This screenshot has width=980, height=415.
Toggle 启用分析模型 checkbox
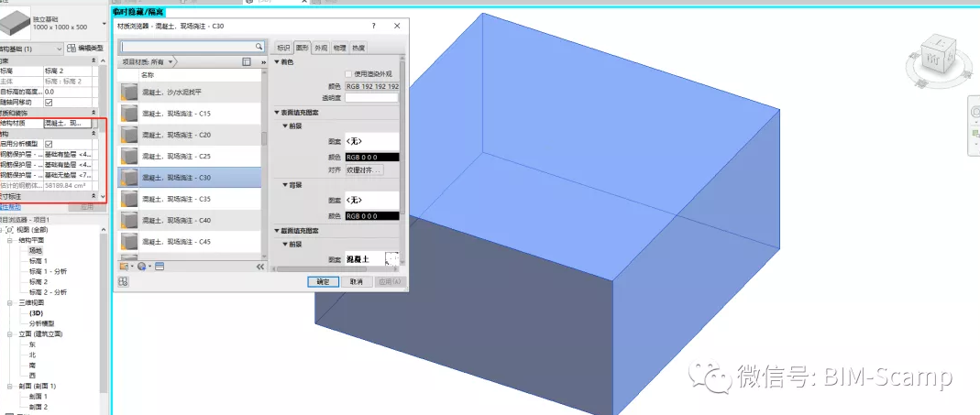click(49, 144)
